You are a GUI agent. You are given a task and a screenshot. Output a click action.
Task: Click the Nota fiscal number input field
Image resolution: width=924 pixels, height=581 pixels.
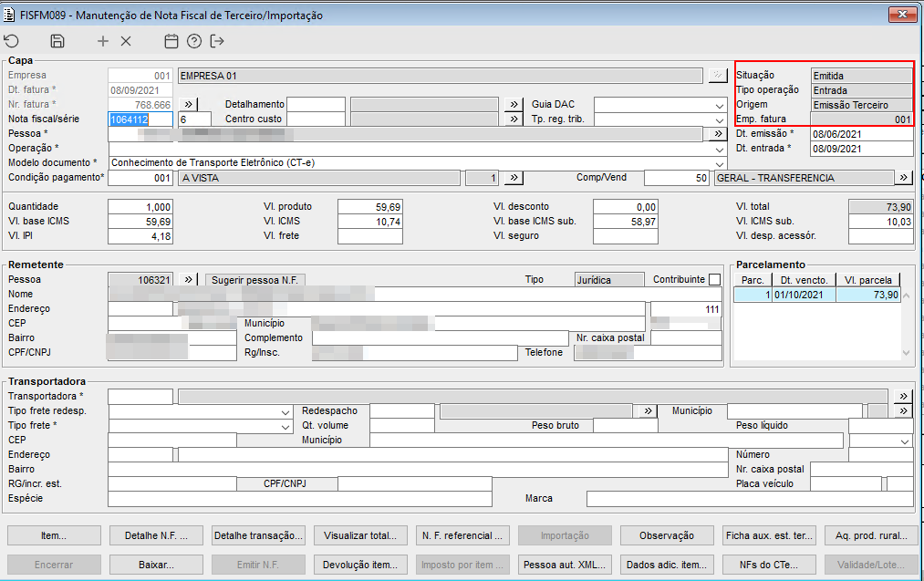click(x=140, y=119)
